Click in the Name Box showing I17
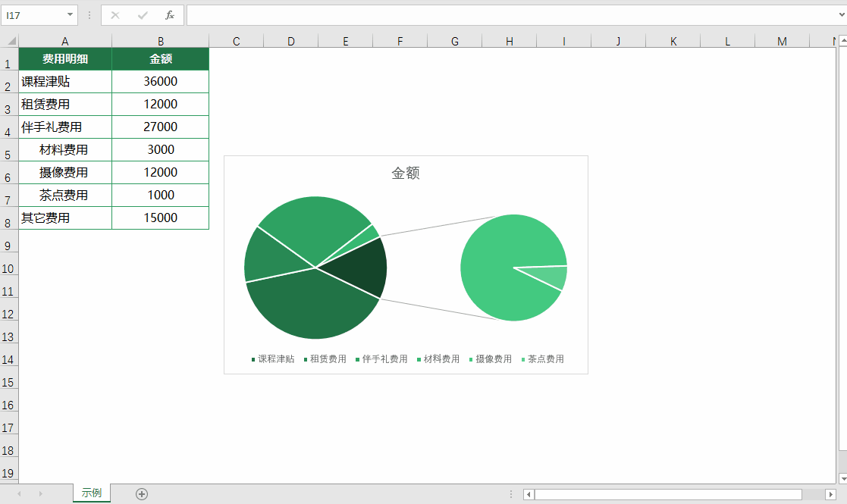The image size is (847, 504). (33, 15)
